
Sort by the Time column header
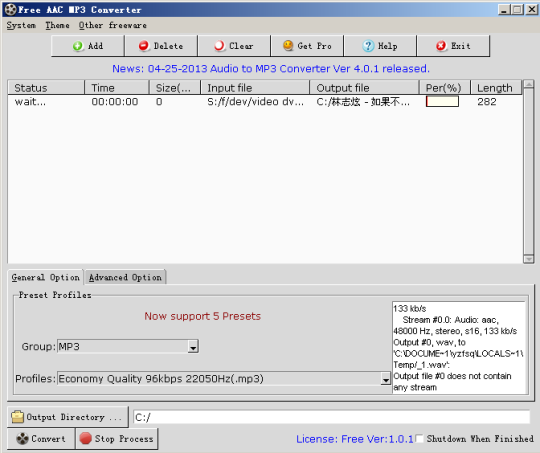click(117, 87)
